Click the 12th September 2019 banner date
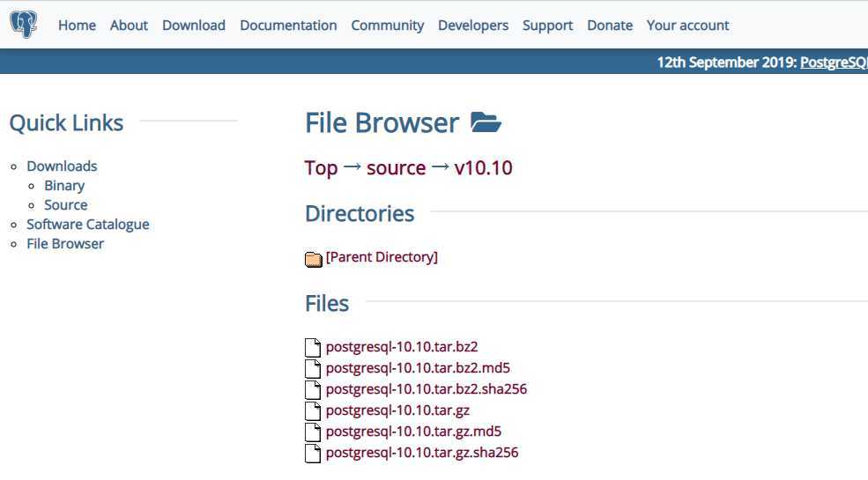Image resolution: width=868 pixels, height=480 pixels. (726, 62)
